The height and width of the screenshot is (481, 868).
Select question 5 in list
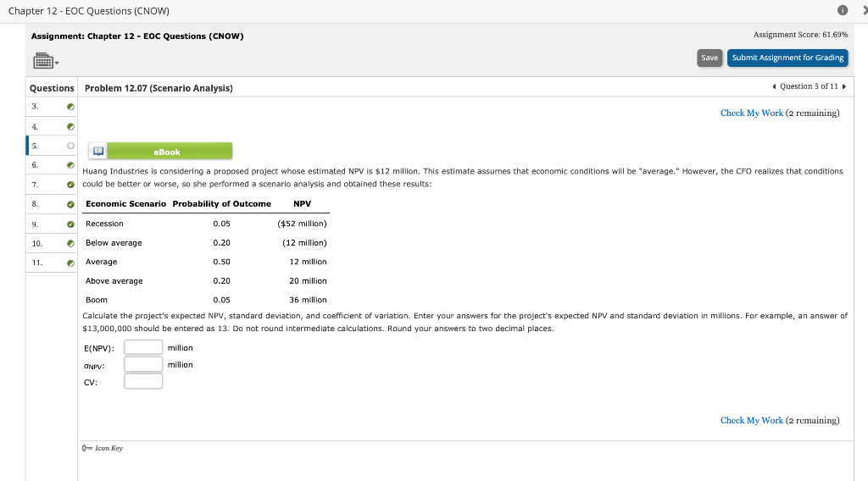tap(52, 146)
